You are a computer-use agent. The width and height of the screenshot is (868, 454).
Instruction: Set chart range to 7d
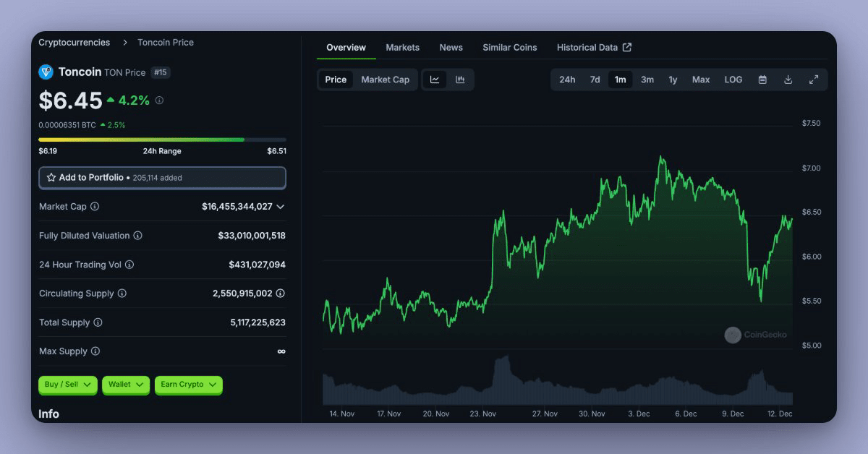click(x=595, y=80)
